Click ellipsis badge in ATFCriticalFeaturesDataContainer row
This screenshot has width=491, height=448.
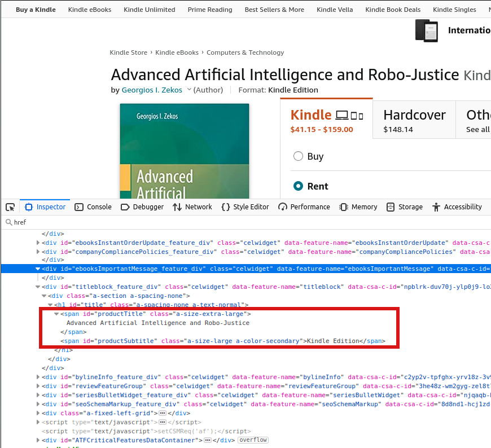click(x=208, y=440)
